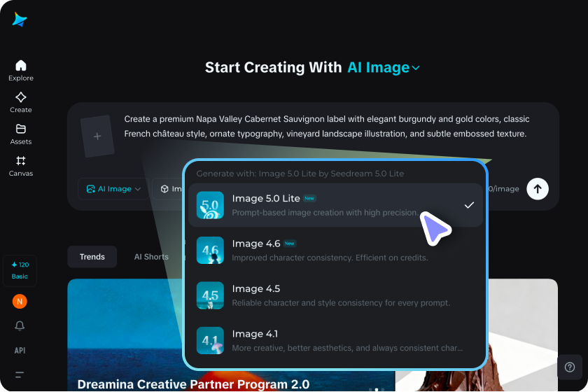Viewport: 588px width, 392px height.
Task: Open the Canvas section
Action: (21, 166)
